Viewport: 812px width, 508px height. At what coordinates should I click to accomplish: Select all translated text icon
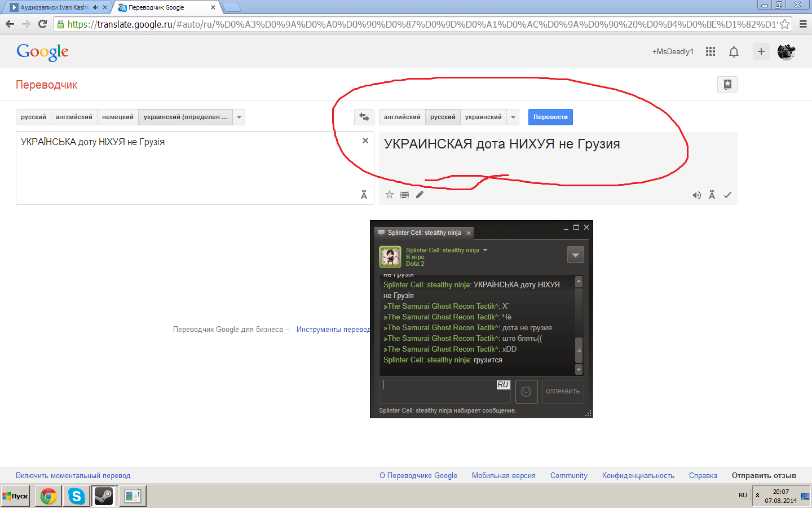[x=404, y=195]
